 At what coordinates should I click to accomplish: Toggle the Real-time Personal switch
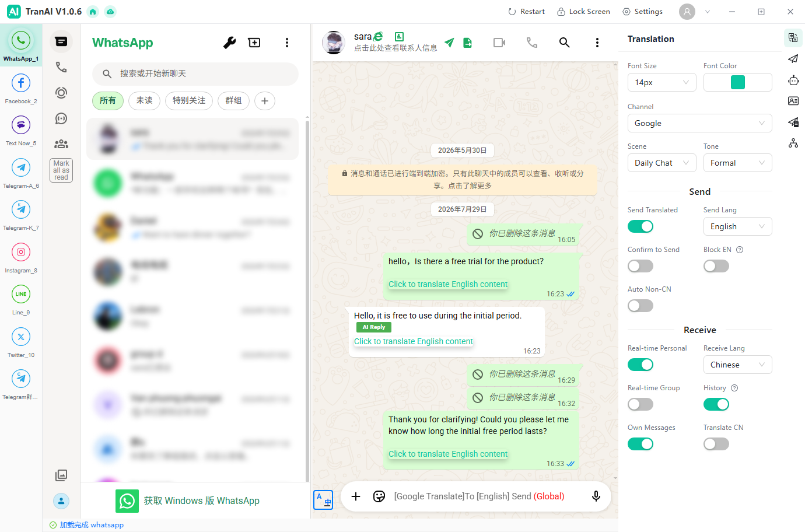[x=640, y=365]
